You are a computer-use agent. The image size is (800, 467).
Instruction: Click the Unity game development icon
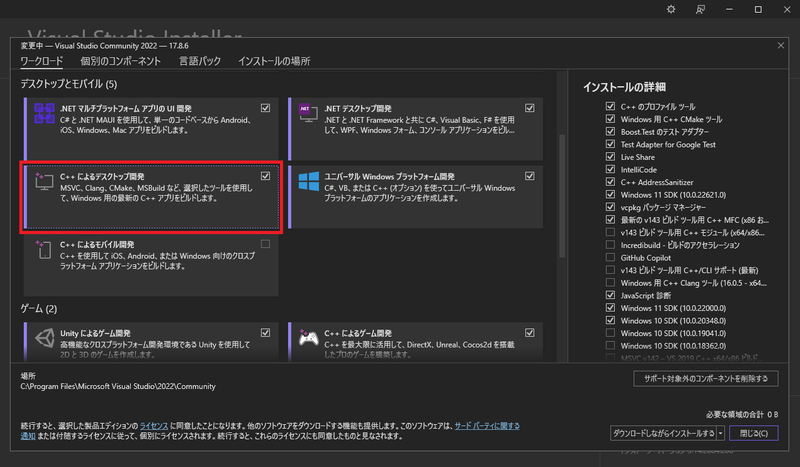pyautogui.click(x=44, y=340)
